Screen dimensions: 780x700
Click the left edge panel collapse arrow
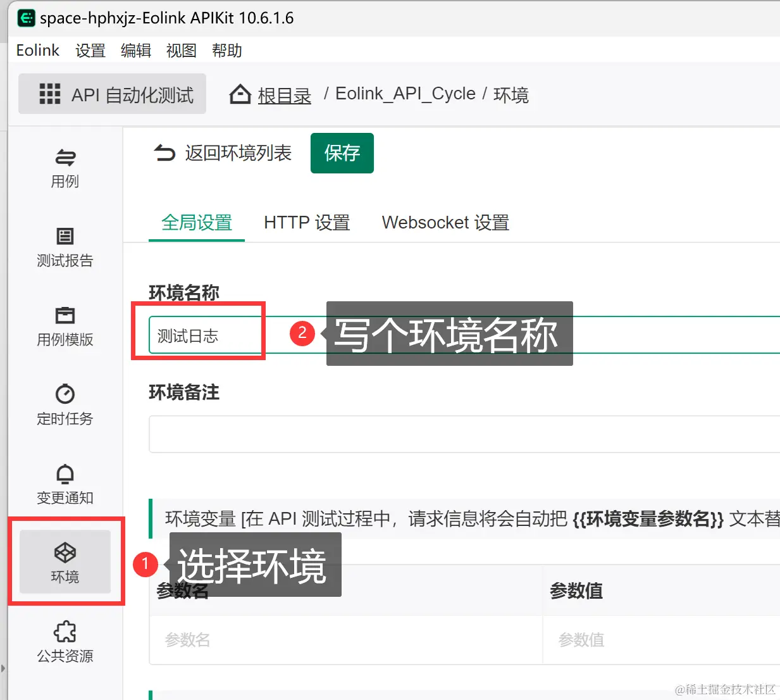(x=3, y=668)
